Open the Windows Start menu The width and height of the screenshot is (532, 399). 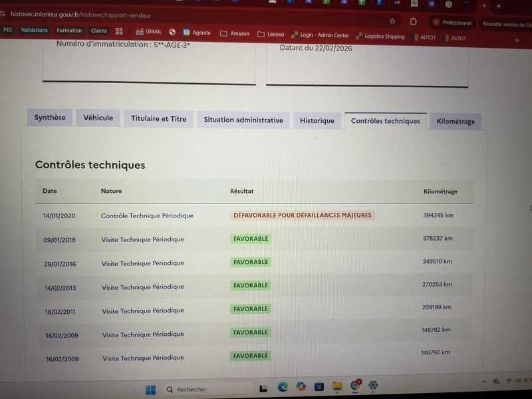coord(150,390)
